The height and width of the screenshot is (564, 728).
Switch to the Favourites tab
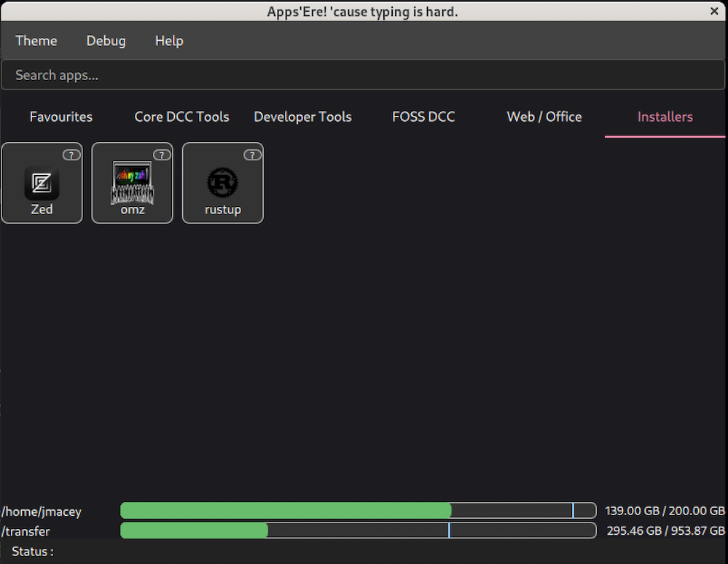click(x=61, y=117)
